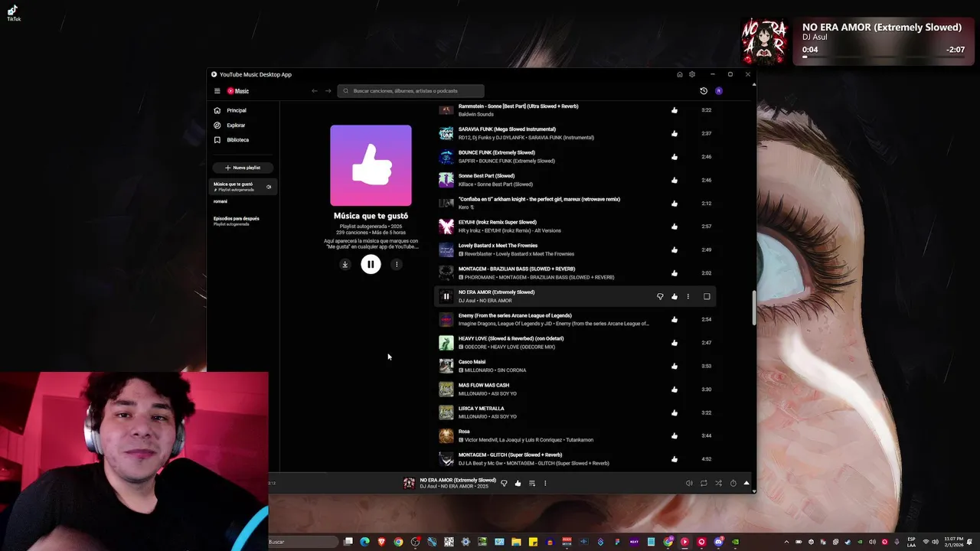
Task: Open player bar three-dot menu
Action: (x=545, y=483)
